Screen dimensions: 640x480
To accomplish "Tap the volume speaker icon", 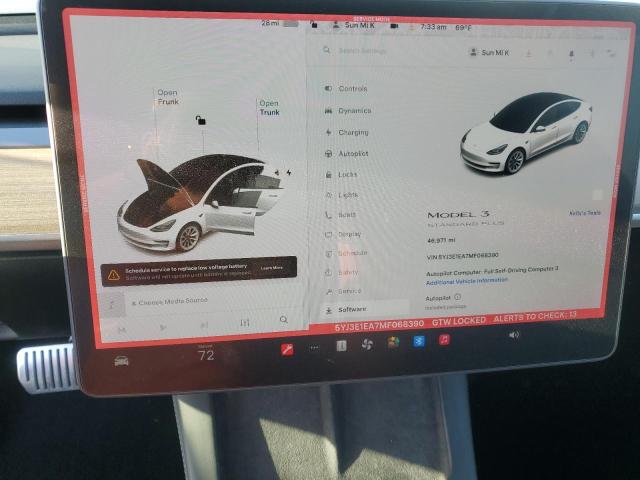I will point(514,335).
